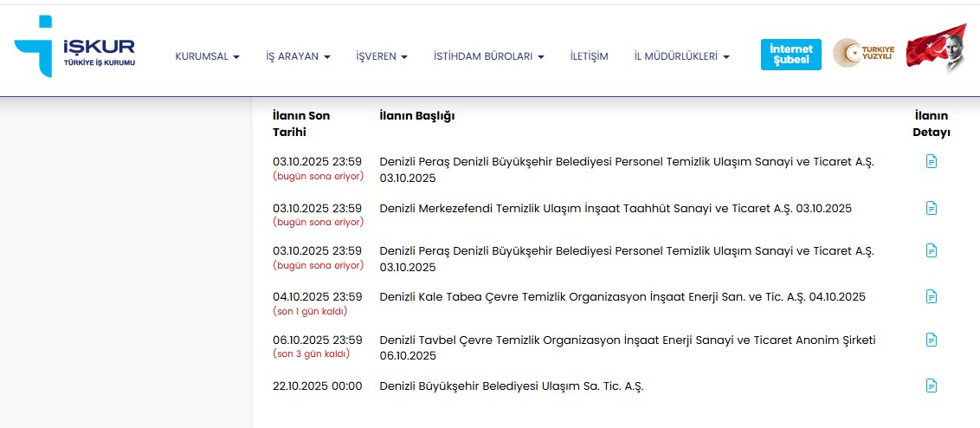Open detail icon for the Denizli Kale Tabea listing
The height and width of the screenshot is (428, 980).
point(932,296)
